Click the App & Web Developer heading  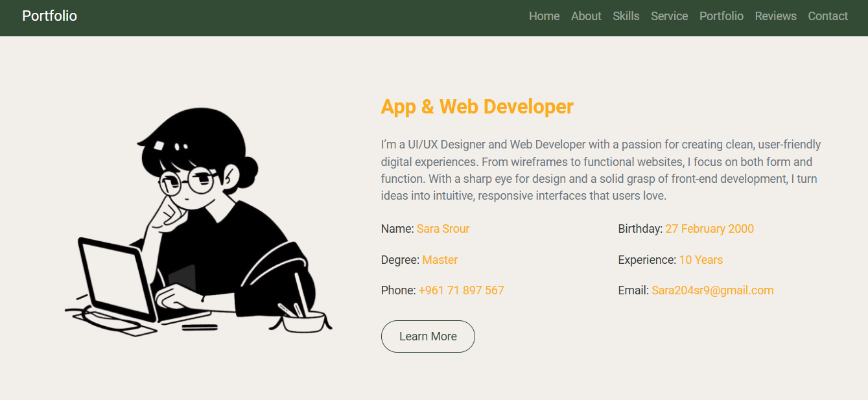476,107
